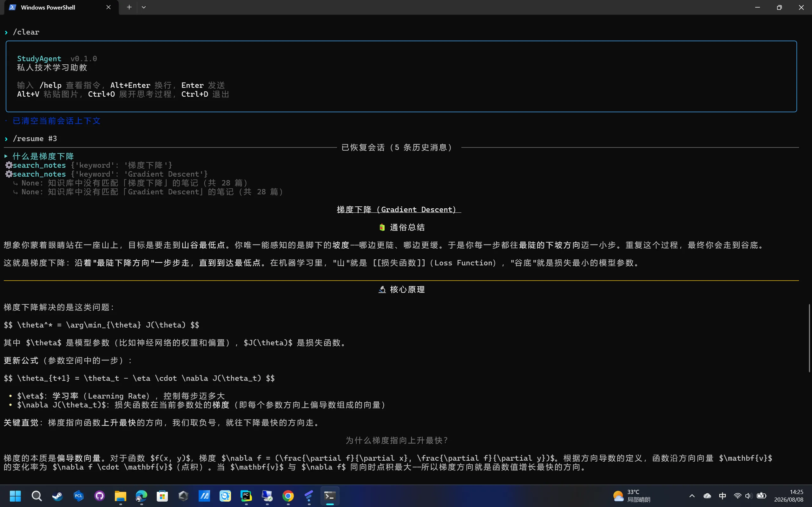The width and height of the screenshot is (812, 507).
Task: Select the Windows PowerShell tab
Action: click(61, 7)
